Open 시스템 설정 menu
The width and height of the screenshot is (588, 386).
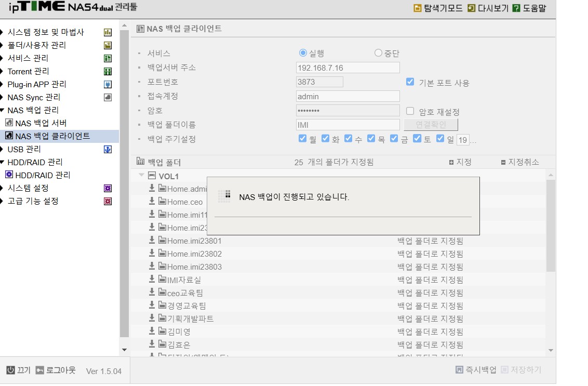click(x=28, y=188)
